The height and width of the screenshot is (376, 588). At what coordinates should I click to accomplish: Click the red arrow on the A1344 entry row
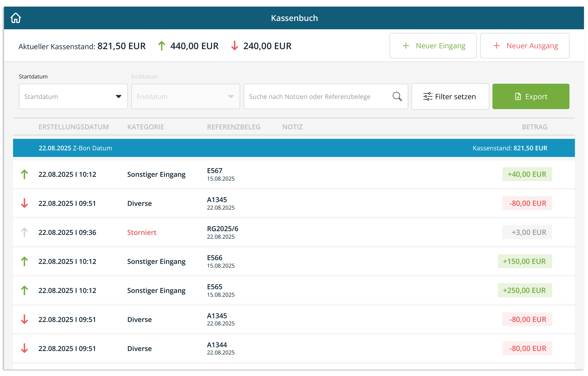tap(25, 348)
